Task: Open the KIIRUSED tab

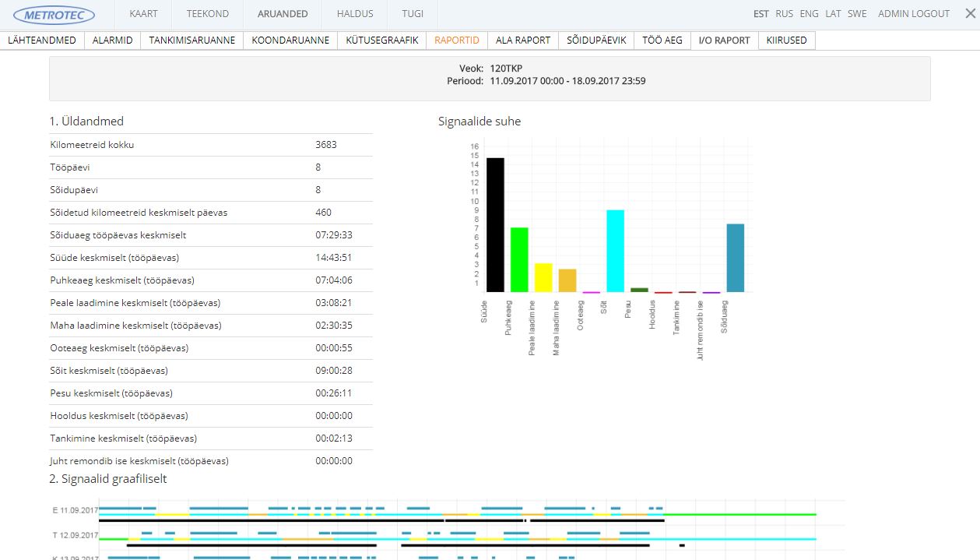Action: pyautogui.click(x=786, y=41)
